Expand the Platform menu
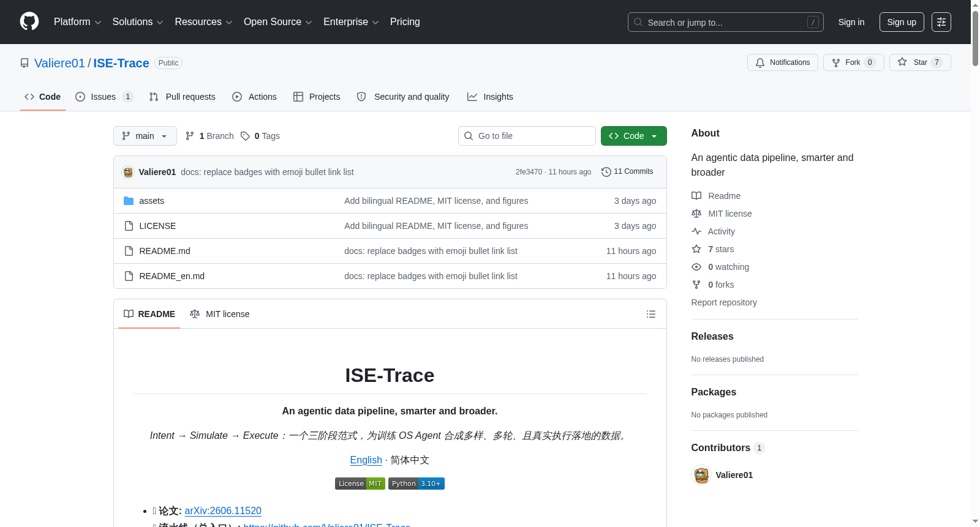 pyautogui.click(x=77, y=22)
